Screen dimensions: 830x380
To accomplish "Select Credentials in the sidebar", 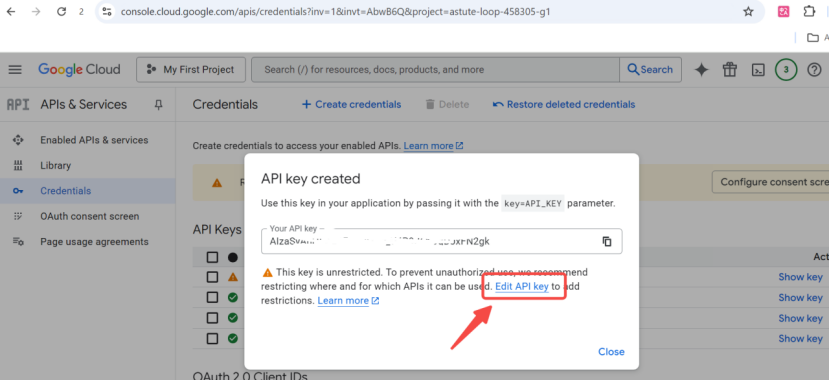I will tap(87, 191).
